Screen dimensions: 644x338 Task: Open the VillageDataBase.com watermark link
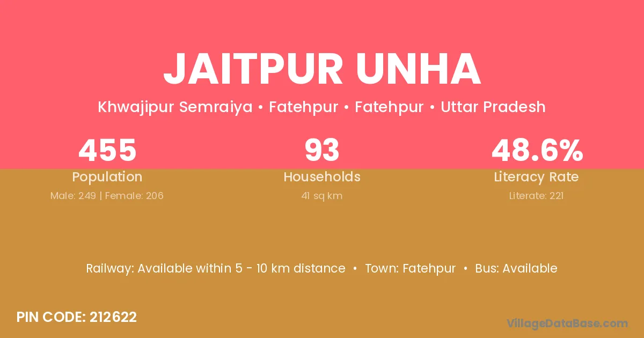coord(567,323)
